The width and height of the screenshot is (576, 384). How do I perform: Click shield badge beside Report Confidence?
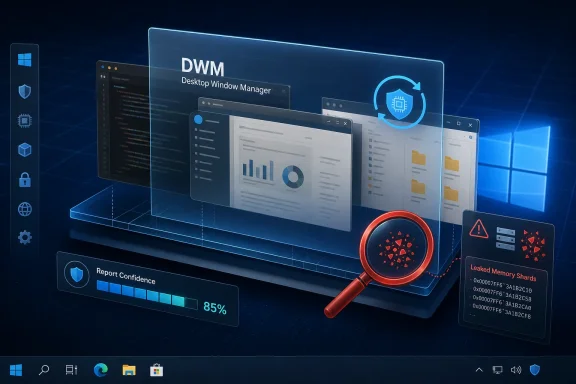[x=76, y=274]
